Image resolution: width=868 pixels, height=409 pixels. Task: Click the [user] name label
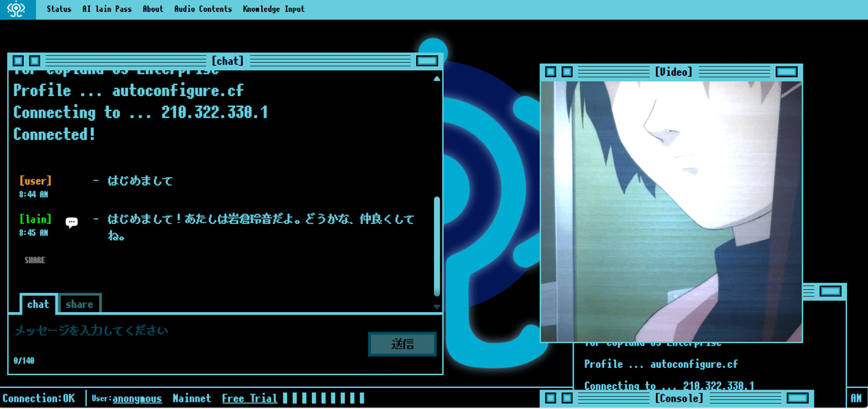[x=35, y=181]
